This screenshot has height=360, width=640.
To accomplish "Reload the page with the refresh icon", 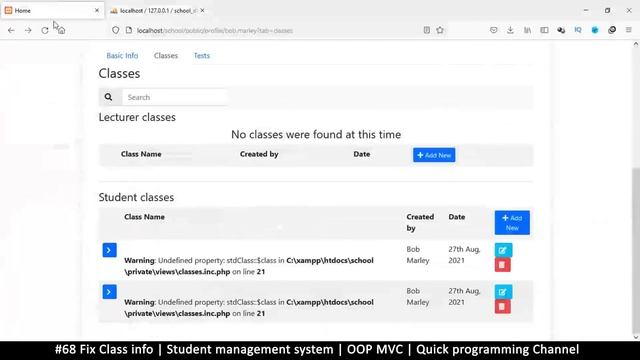I will coord(45,30).
